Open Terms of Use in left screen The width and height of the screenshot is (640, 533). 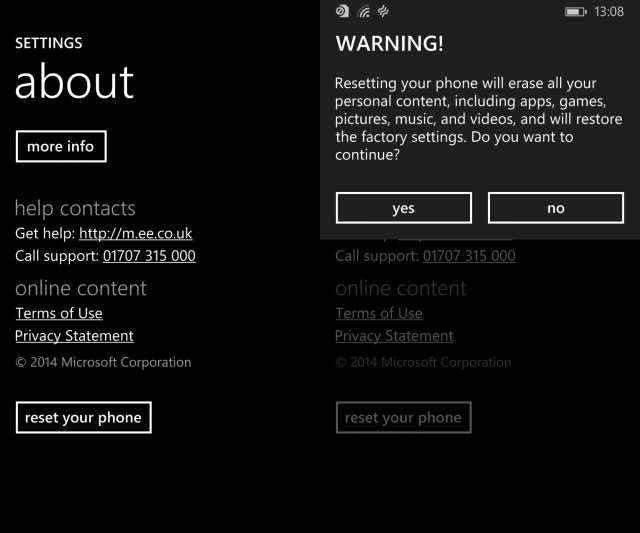[59, 313]
